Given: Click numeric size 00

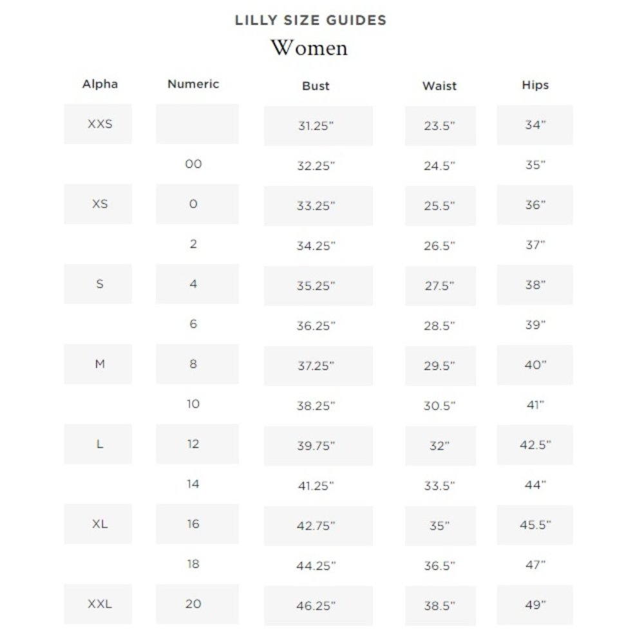Looking at the screenshot, I should coord(193,164).
